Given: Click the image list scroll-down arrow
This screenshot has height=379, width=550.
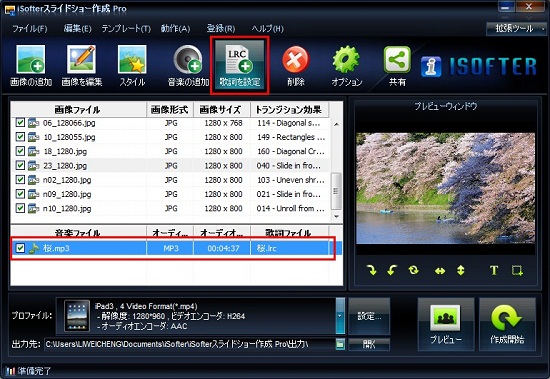Looking at the screenshot, I should (x=337, y=217).
